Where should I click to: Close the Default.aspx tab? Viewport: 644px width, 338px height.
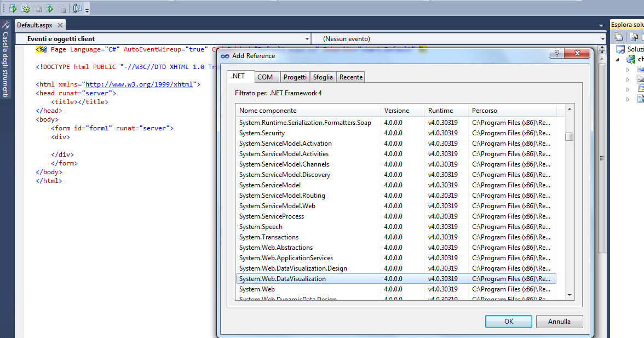(60, 25)
